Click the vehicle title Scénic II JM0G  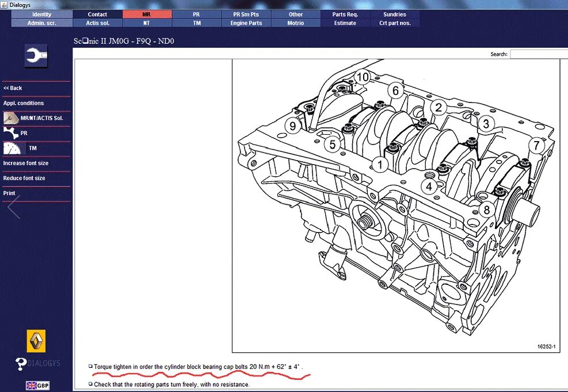[x=124, y=41]
